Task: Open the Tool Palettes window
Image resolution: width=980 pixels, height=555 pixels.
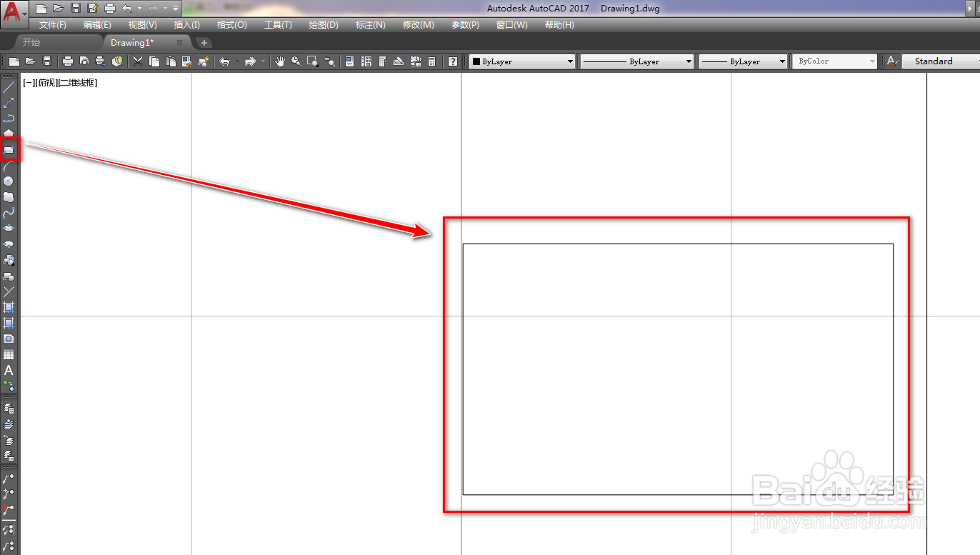Action: coord(382,61)
